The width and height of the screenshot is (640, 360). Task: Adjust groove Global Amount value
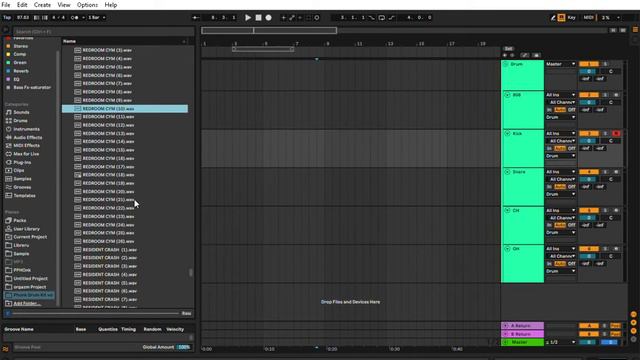tap(184, 347)
